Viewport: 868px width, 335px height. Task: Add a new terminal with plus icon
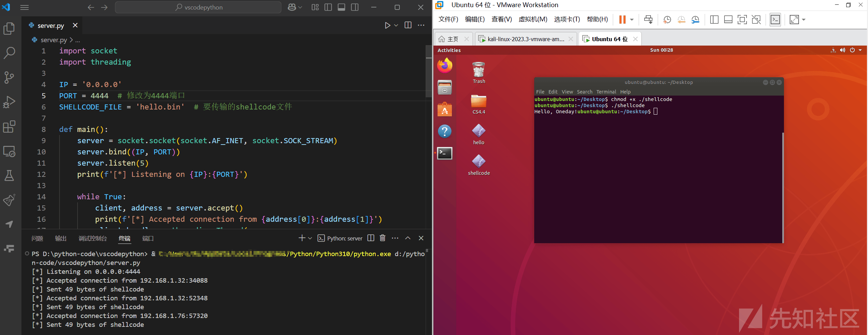[302, 238]
